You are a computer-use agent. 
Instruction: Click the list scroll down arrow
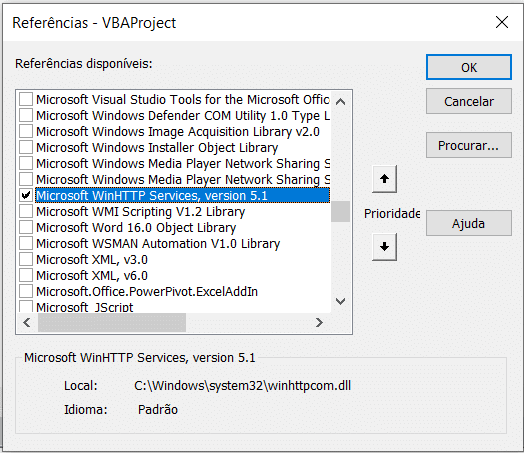(340, 301)
